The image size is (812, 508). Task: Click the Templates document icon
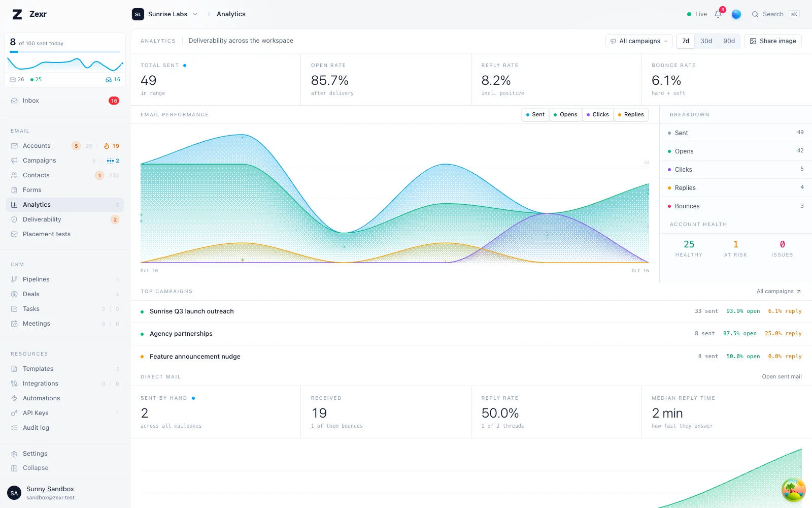(14, 369)
